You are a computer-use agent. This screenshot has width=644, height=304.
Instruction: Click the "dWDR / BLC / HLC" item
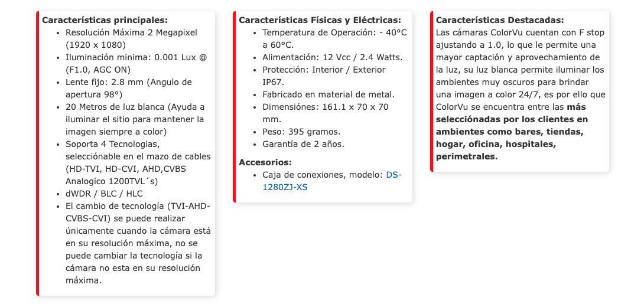pos(104,194)
